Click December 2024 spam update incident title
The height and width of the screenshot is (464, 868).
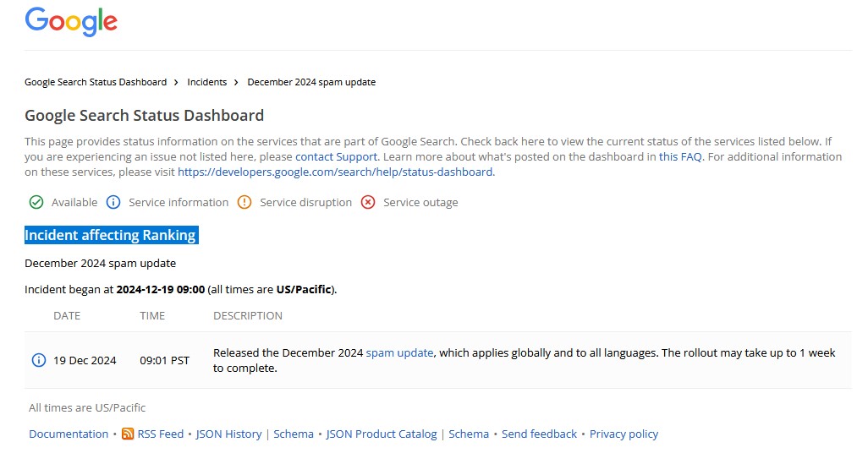[x=100, y=263]
